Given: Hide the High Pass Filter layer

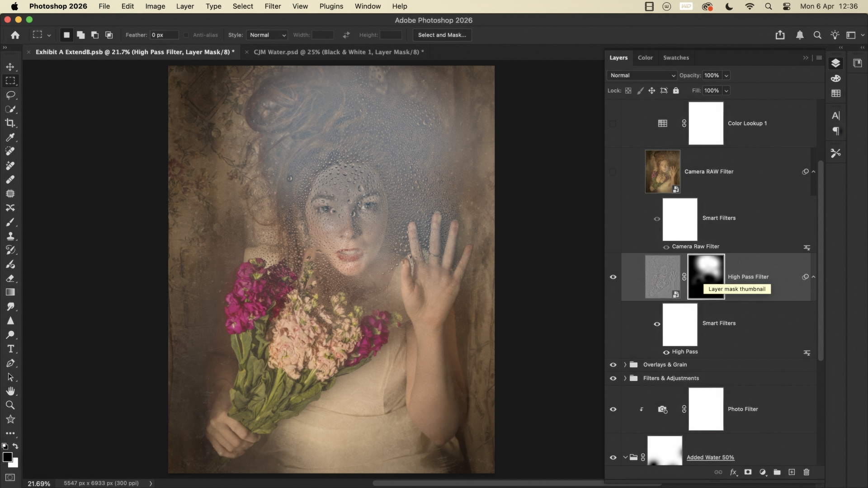Looking at the screenshot, I should 613,277.
